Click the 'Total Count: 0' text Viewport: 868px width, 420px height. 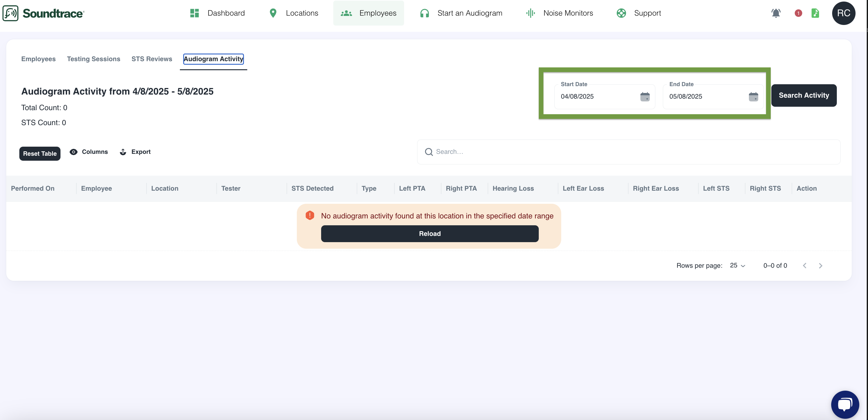tap(44, 108)
